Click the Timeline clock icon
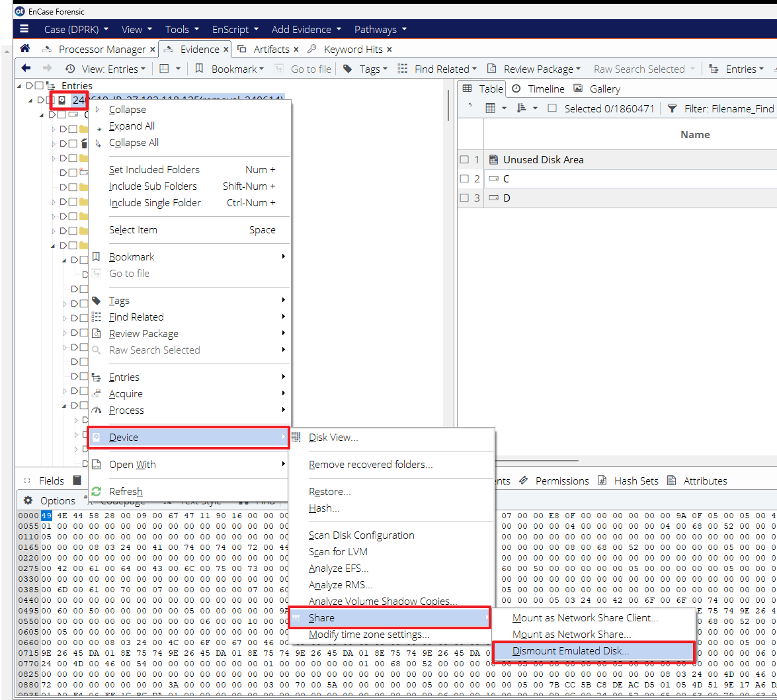This screenshot has width=777, height=700. pyautogui.click(x=516, y=89)
